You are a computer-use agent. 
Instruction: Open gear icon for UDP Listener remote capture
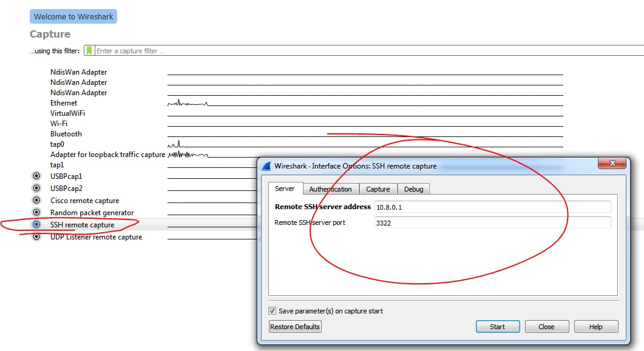coord(36,236)
